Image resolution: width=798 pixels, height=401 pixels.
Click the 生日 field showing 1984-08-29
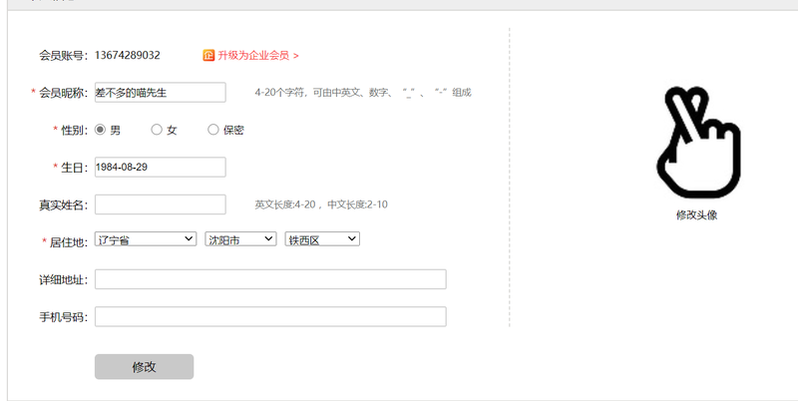click(x=160, y=167)
